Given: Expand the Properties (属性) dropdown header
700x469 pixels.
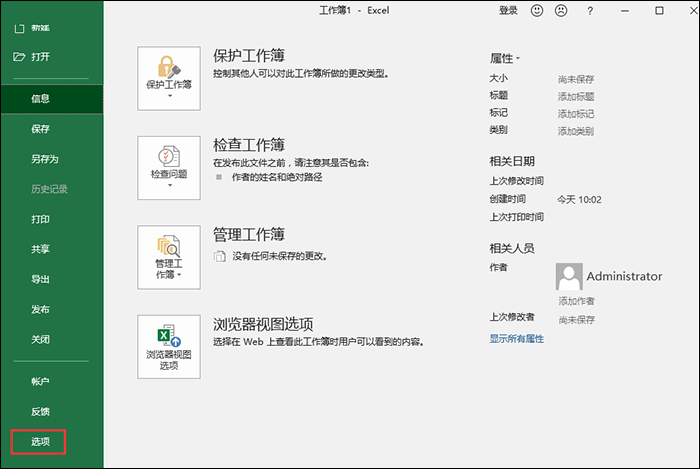Looking at the screenshot, I should click(x=505, y=58).
